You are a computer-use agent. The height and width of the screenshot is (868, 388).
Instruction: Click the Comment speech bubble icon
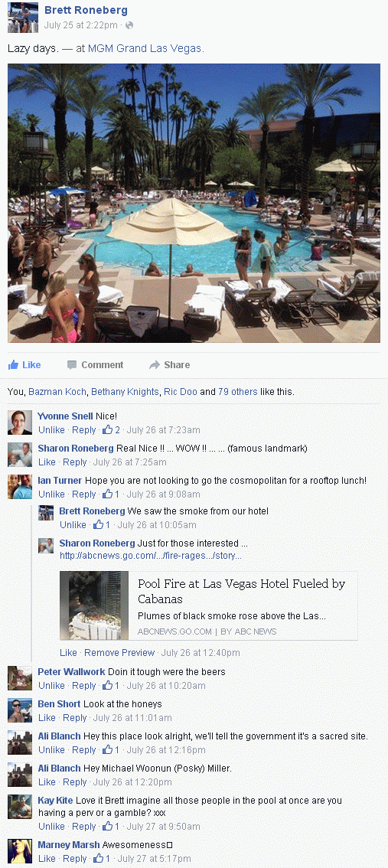[72, 365]
